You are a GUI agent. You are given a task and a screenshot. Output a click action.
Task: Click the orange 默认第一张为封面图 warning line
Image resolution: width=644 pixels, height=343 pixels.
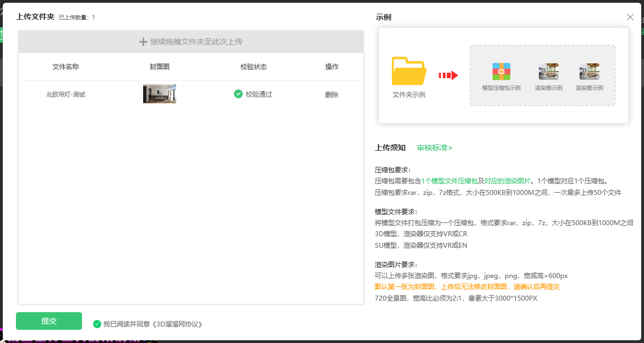pos(467,287)
